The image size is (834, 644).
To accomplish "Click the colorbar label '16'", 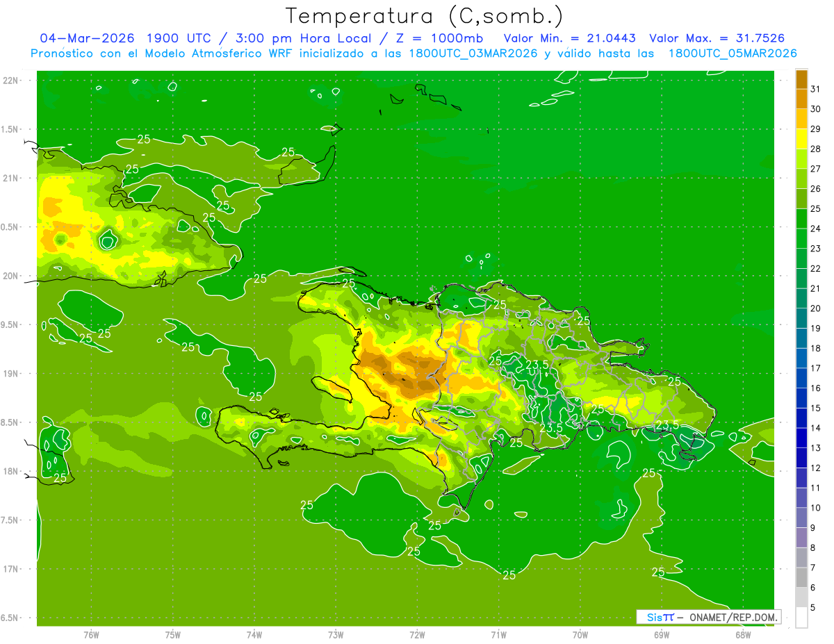I will click(815, 388).
